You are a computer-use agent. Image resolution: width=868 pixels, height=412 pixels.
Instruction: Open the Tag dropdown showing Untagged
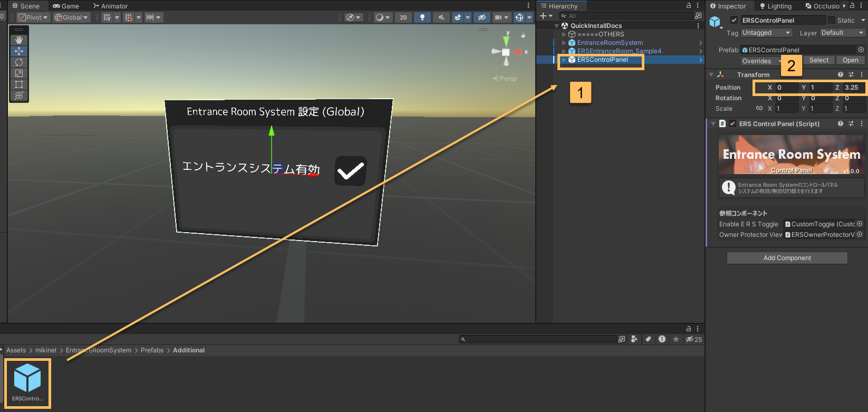(767, 33)
